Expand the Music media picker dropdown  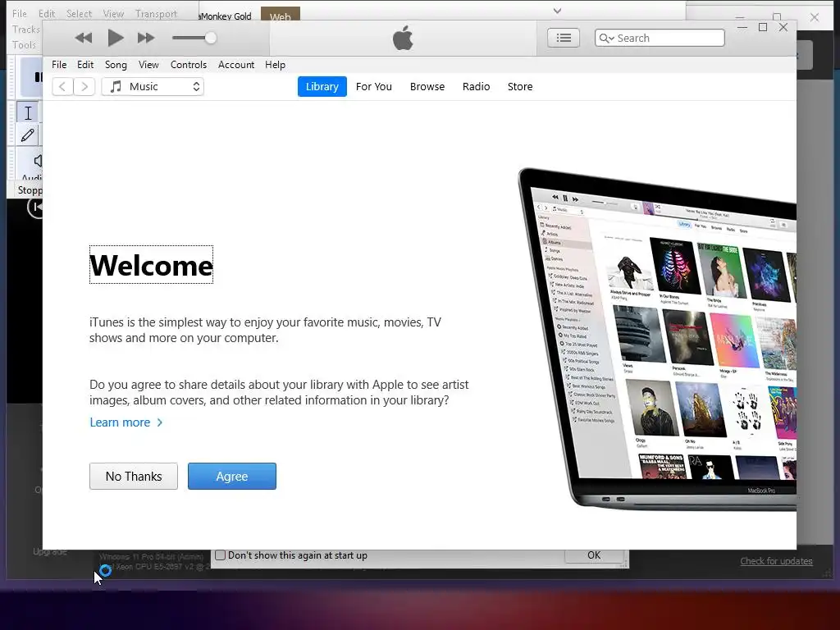point(153,87)
